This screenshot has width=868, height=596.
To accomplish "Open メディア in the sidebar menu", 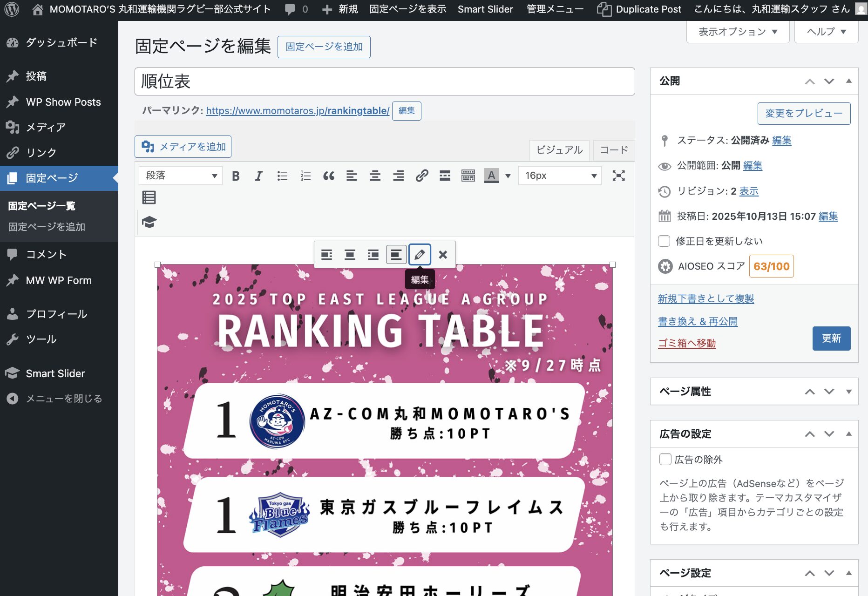I will point(46,127).
